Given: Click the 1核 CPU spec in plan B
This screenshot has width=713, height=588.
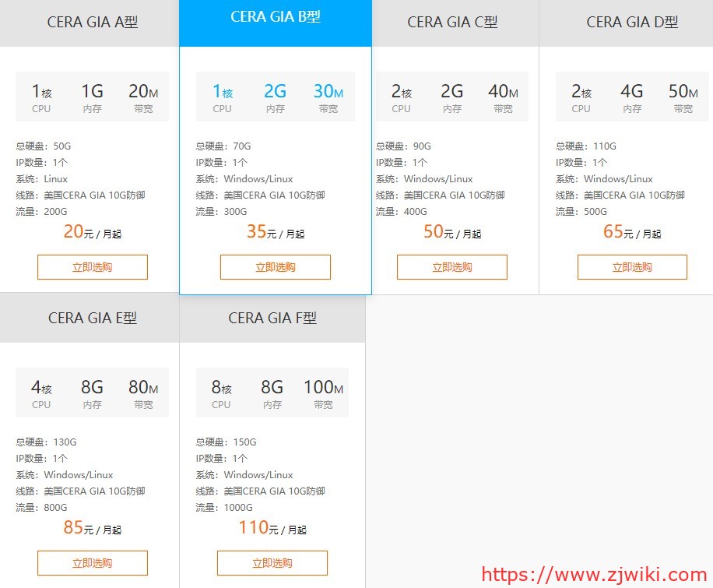Looking at the screenshot, I should click(222, 97).
